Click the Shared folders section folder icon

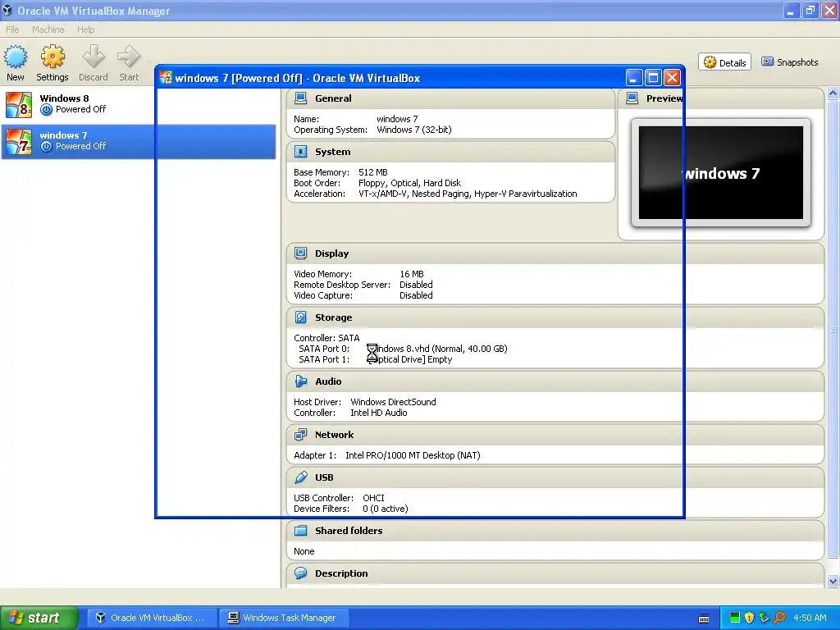300,531
